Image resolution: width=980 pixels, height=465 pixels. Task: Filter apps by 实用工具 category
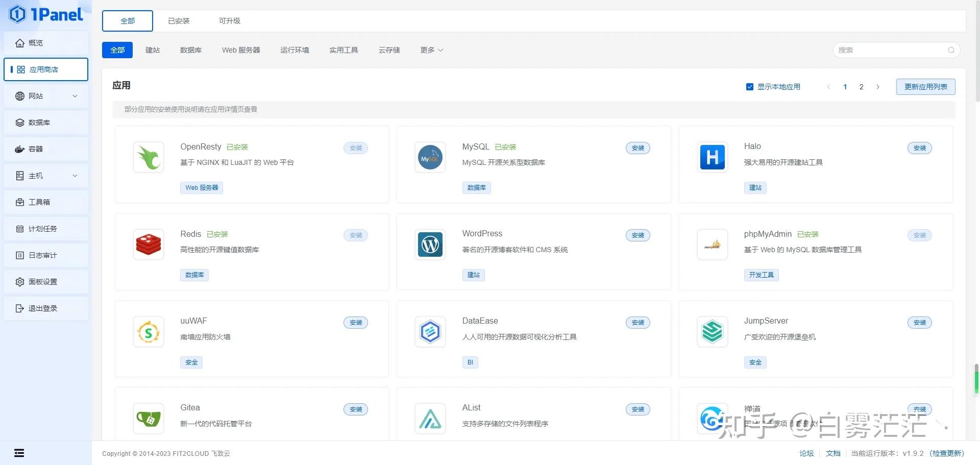344,50
